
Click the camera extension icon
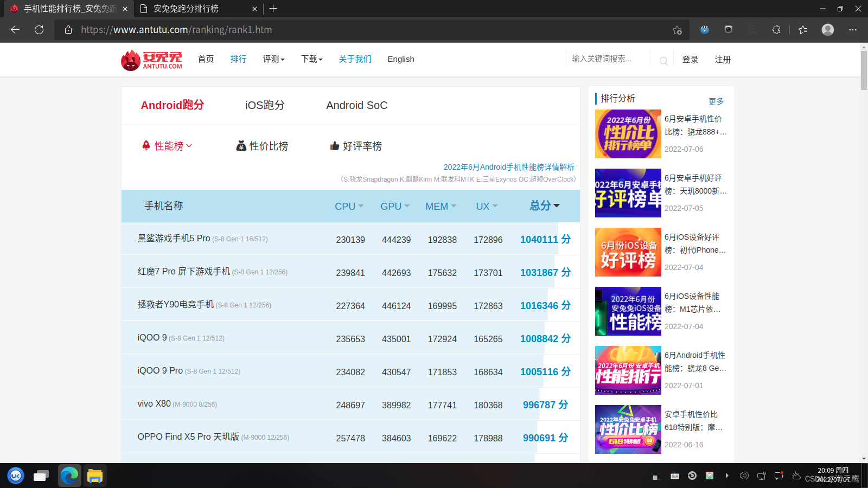[x=729, y=30]
